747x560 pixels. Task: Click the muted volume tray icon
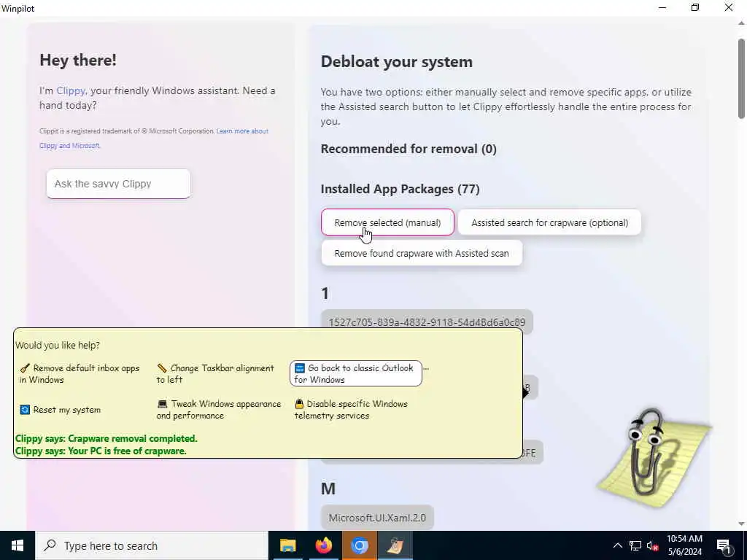[653, 545]
